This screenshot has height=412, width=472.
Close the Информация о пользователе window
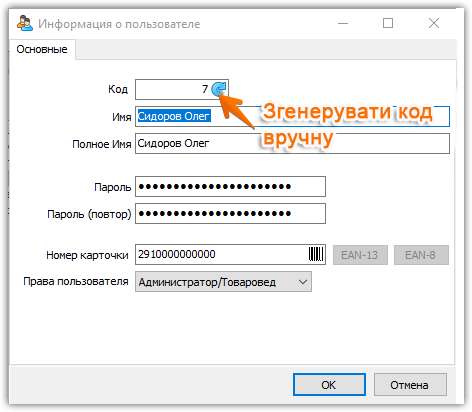click(x=434, y=23)
